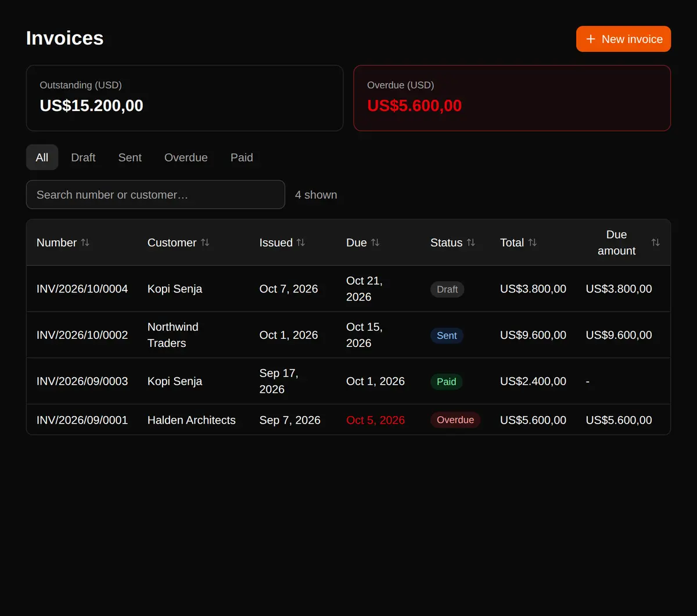Screen dimensions: 697x616
Task: Click the Sep 17, 2026 issued date
Action: (x=279, y=381)
